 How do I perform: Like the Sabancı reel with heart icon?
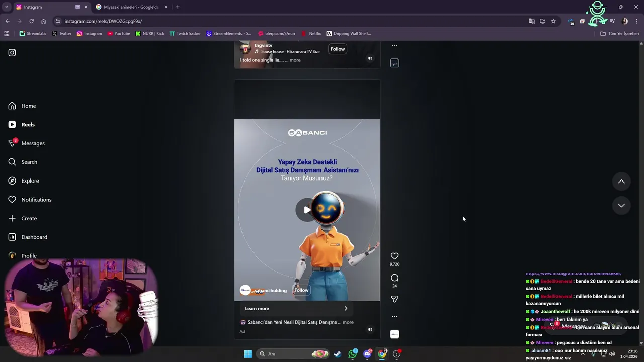394,256
